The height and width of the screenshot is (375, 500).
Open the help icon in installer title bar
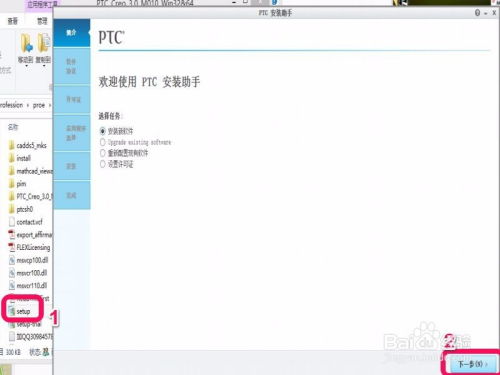[x=477, y=13]
